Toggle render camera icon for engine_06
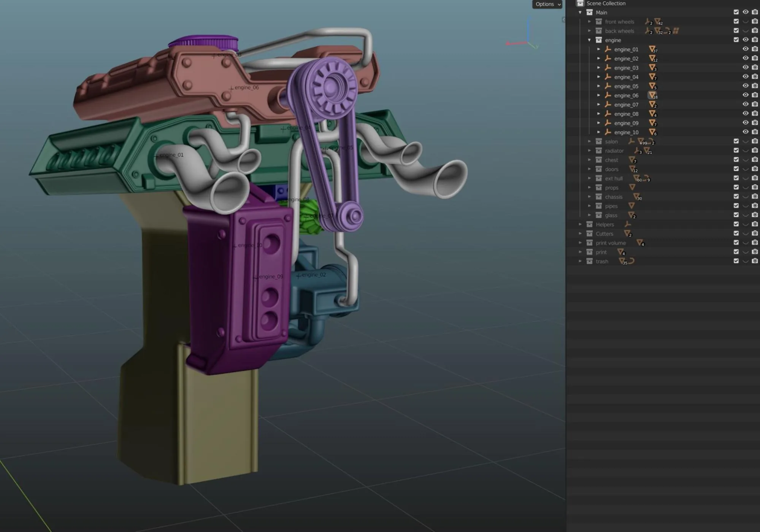 point(755,95)
